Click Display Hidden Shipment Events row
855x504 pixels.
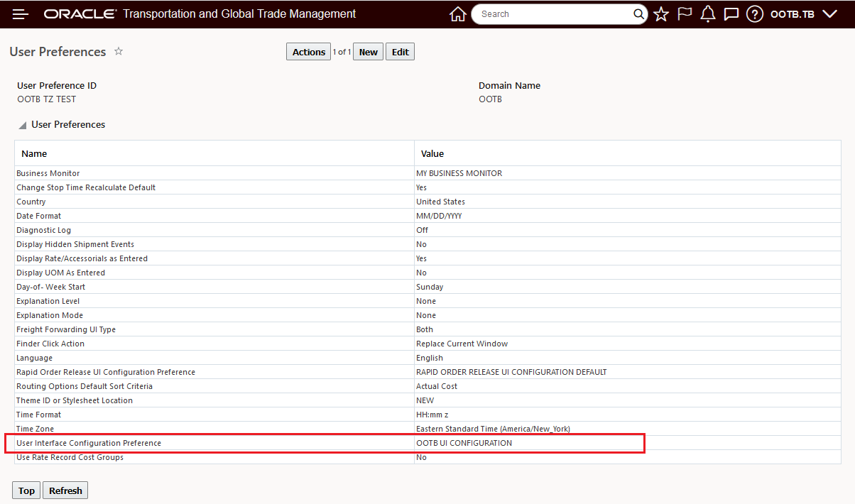[75, 244]
